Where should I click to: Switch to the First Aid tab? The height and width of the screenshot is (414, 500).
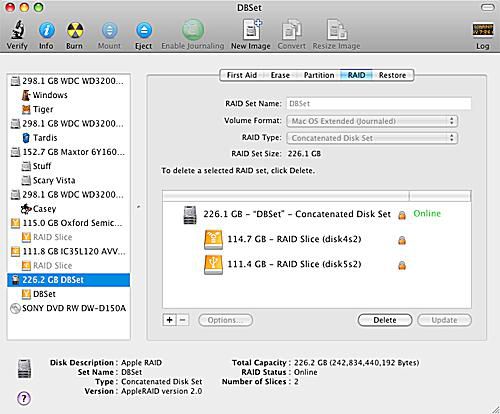pyautogui.click(x=242, y=75)
